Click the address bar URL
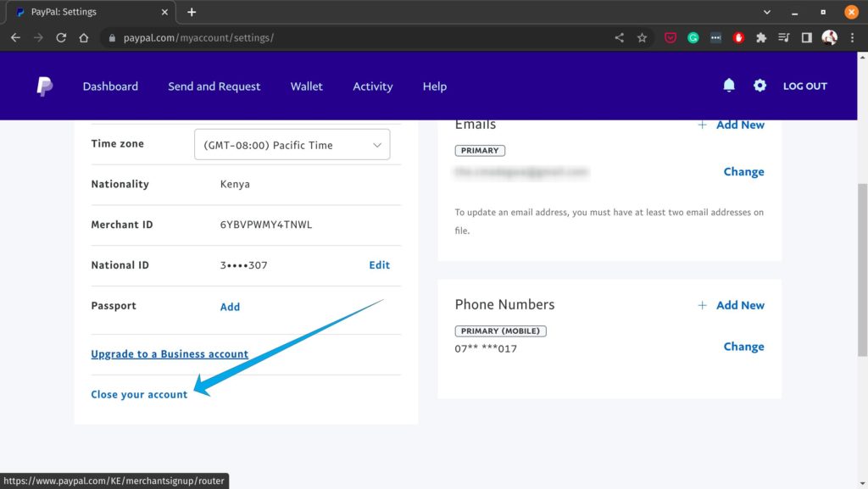This screenshot has height=489, width=868. 198,37
